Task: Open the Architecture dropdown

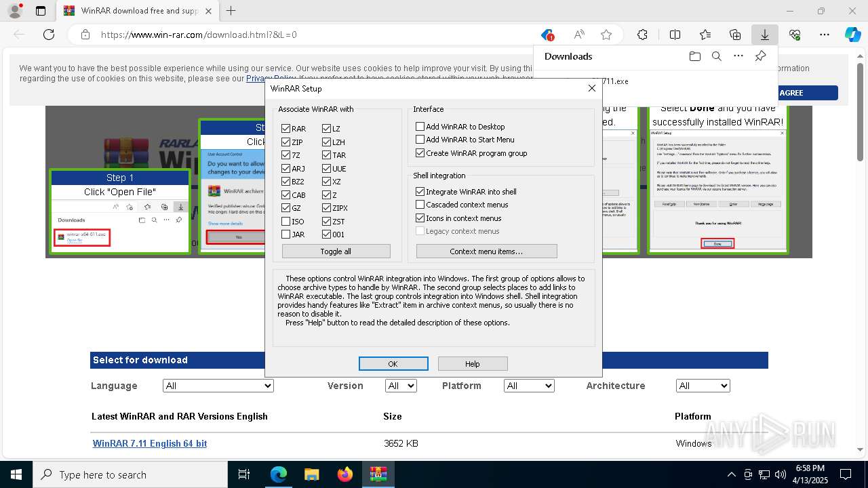Action: tap(703, 386)
